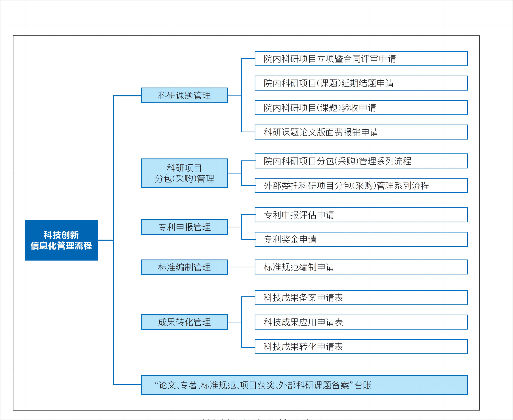The width and height of the screenshot is (513, 420).
Task: Click the root box 科技创新信息化管理流程
Action: click(x=61, y=240)
